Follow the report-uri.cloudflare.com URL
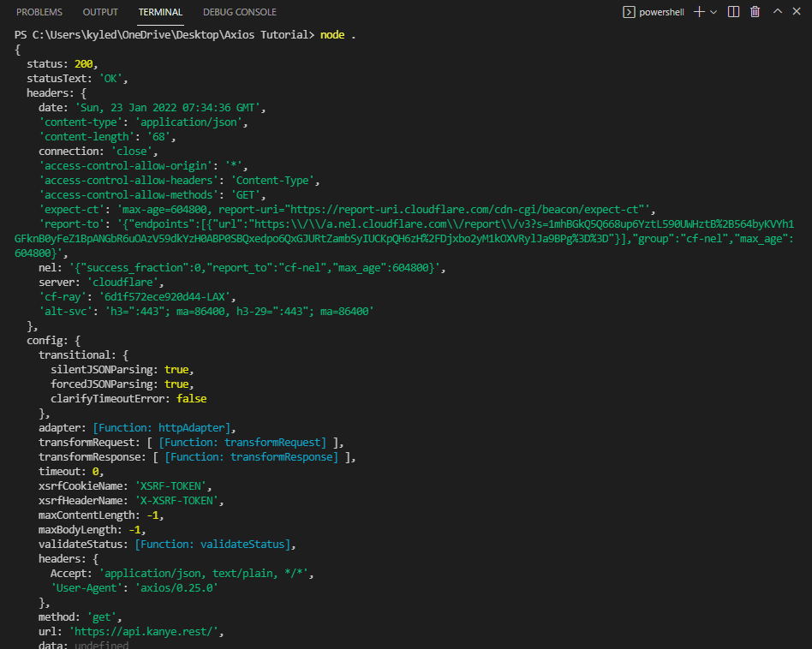This screenshot has width=812, height=649. 464,210
